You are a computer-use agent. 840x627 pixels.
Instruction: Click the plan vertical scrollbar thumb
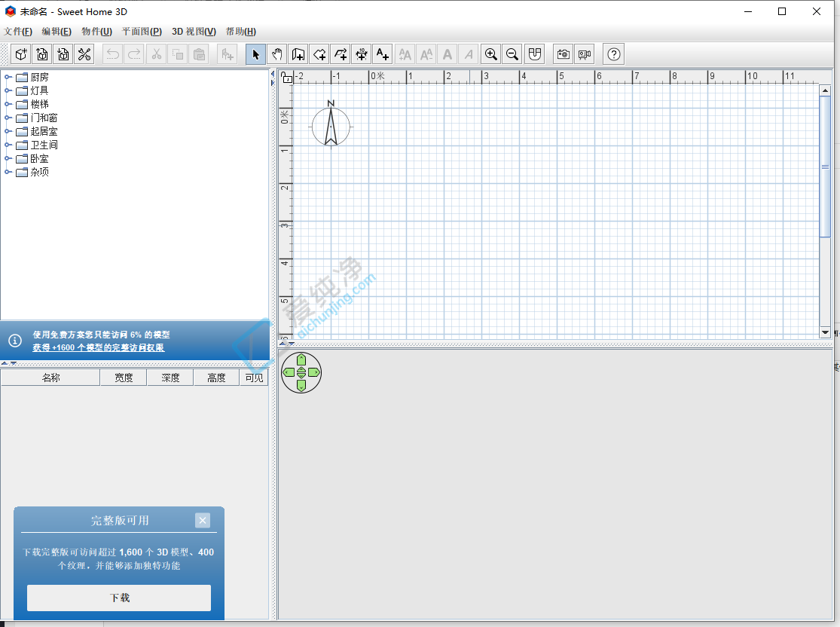coord(825,166)
